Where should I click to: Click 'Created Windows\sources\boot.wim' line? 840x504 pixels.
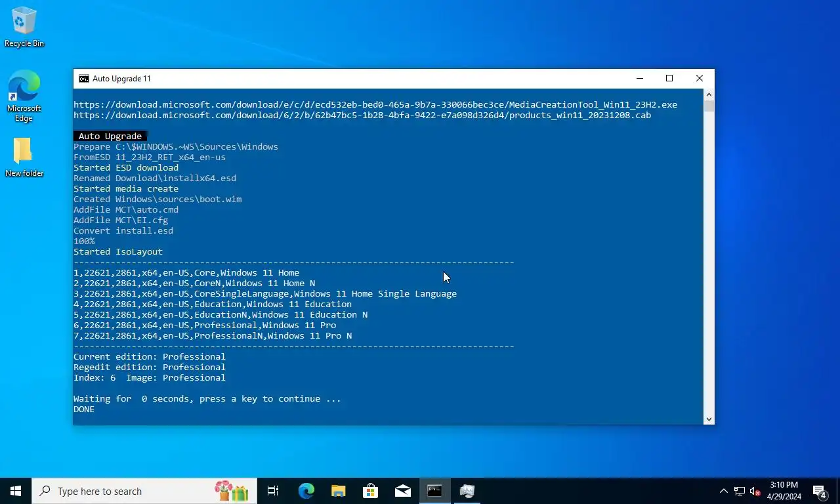[x=157, y=199]
